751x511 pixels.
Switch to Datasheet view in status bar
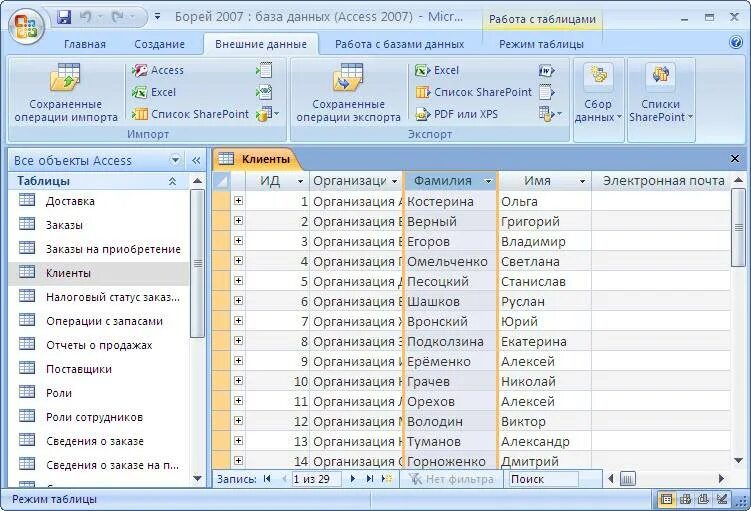pyautogui.click(x=666, y=499)
